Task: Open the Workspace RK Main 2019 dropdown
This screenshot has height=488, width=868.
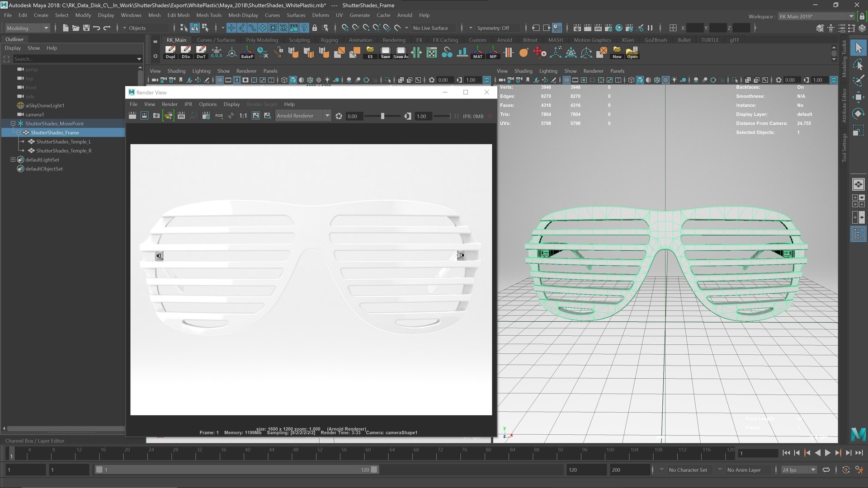Action: point(816,16)
